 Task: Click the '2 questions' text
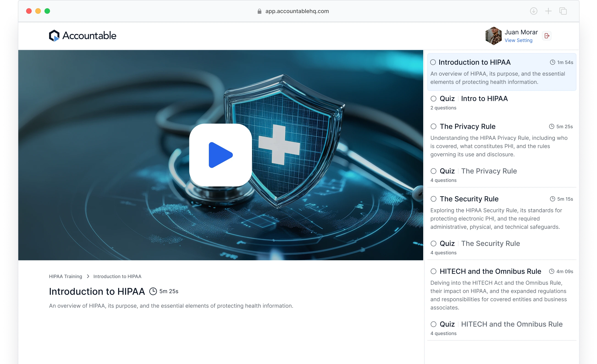point(443,108)
